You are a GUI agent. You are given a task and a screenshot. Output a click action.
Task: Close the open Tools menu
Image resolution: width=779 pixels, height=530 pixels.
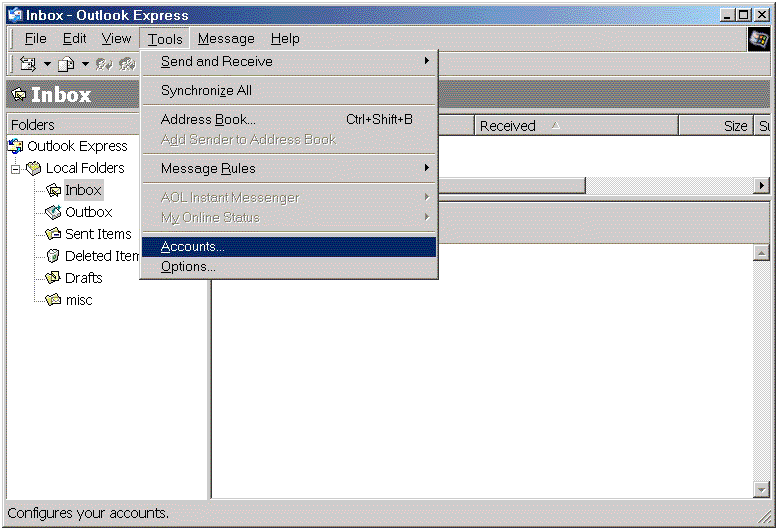(x=165, y=39)
